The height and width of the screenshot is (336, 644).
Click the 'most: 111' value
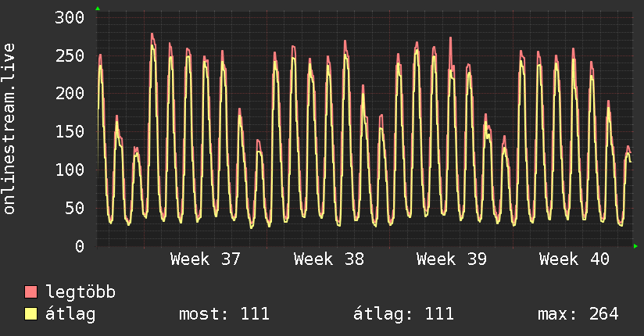point(224,314)
